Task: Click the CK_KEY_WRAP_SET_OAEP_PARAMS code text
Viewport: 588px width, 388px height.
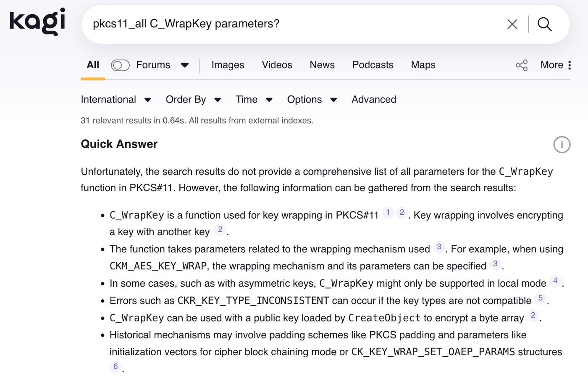Action: (x=433, y=352)
